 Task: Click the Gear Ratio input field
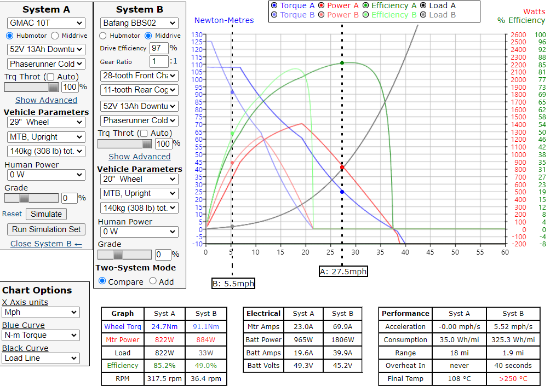pos(159,62)
